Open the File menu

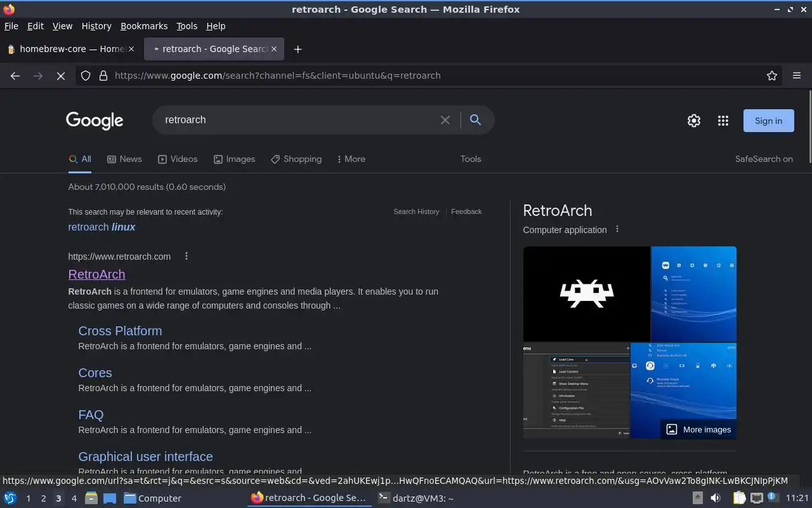[11, 26]
